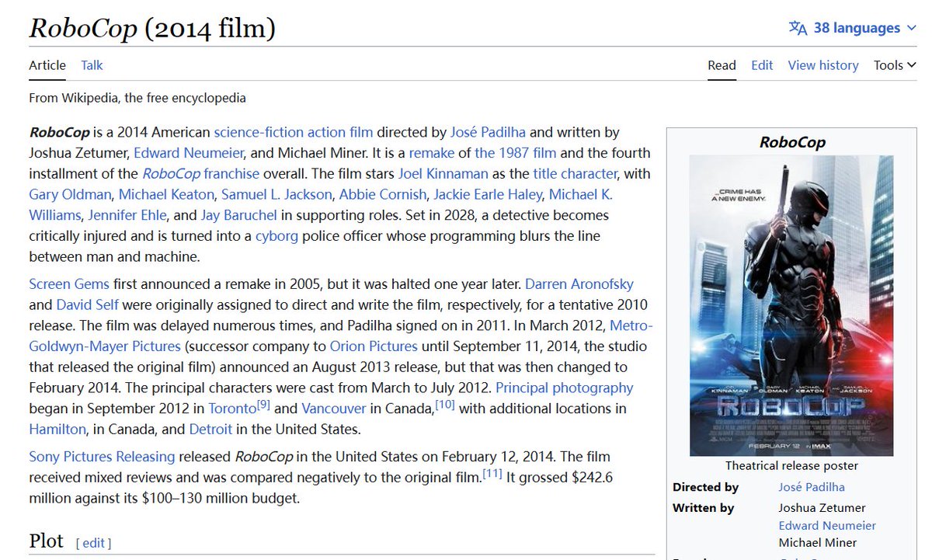Screen dimensions: 932x560
Task: Expand the Tools dropdown menu
Action: (895, 65)
